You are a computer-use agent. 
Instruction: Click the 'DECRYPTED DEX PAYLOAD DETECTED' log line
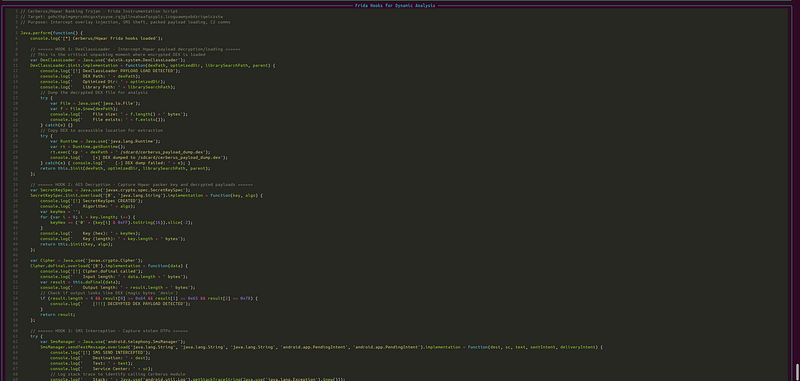pos(120,303)
